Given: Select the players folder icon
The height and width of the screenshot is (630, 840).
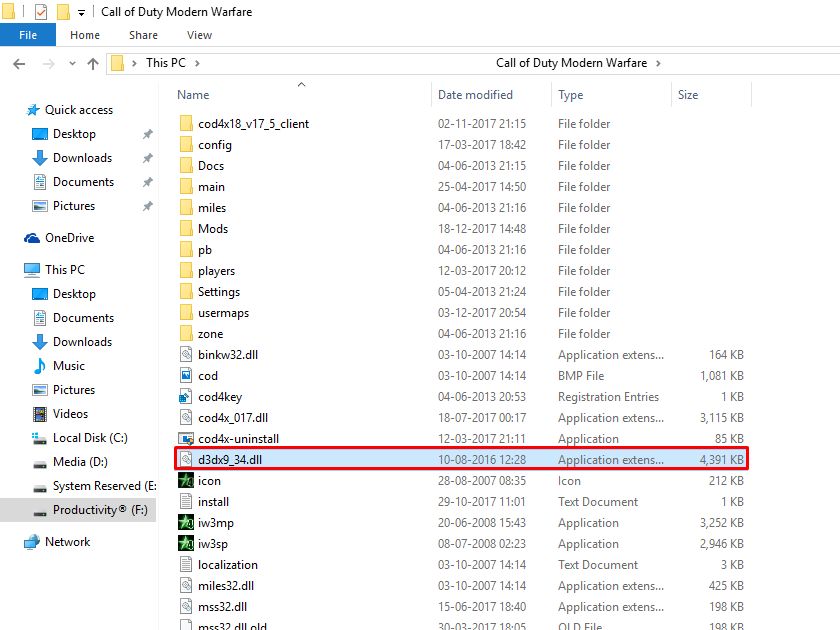Looking at the screenshot, I should point(186,271).
